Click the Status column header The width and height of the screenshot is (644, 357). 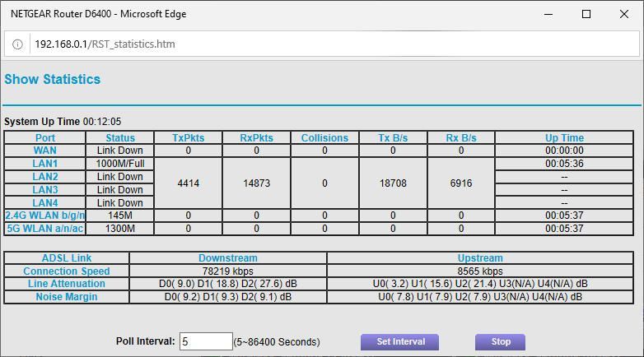click(x=120, y=138)
